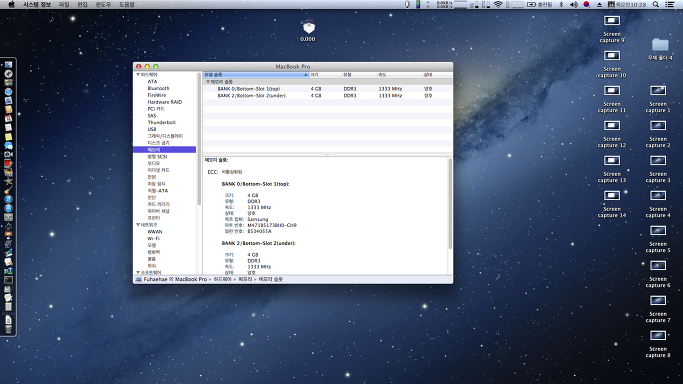The width and height of the screenshot is (683, 384).
Task: Select Bluetooth in the sidebar
Action: click(x=158, y=88)
